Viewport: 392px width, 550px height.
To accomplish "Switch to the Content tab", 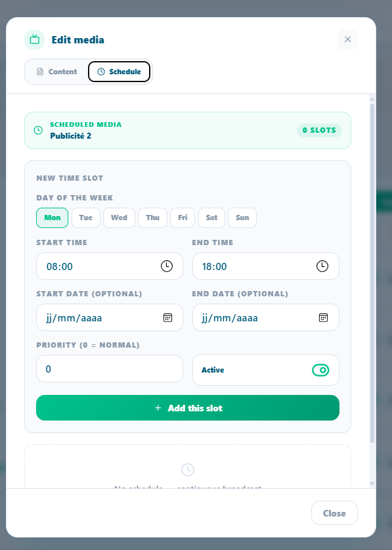I will [57, 72].
